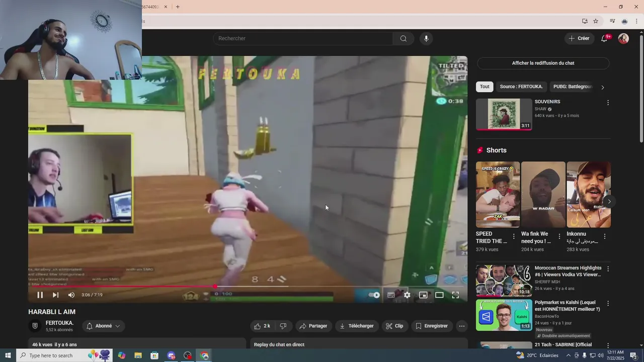The height and width of the screenshot is (362, 644).
Task: Create a Clip of the video
Action: click(x=394, y=326)
